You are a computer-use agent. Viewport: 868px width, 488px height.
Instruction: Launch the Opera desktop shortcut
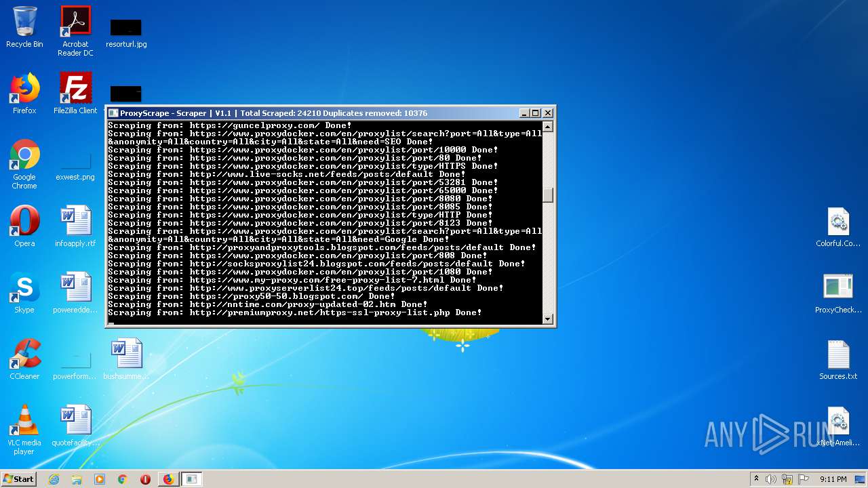point(24,226)
